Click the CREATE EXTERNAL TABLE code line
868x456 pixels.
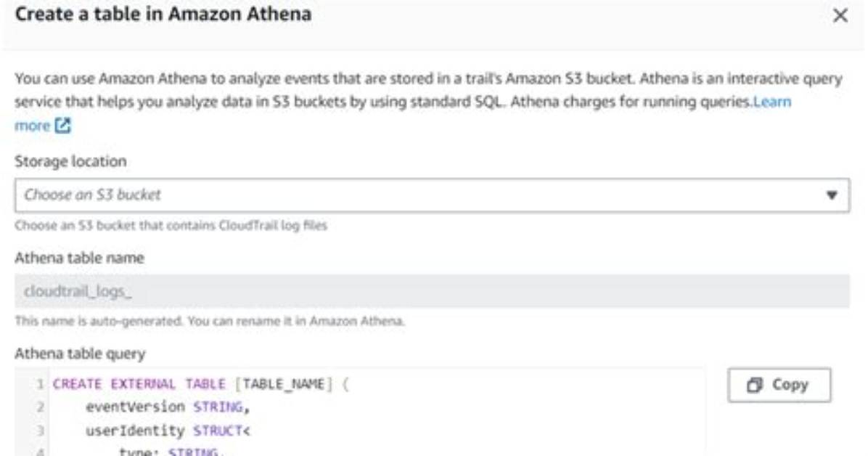click(x=201, y=384)
